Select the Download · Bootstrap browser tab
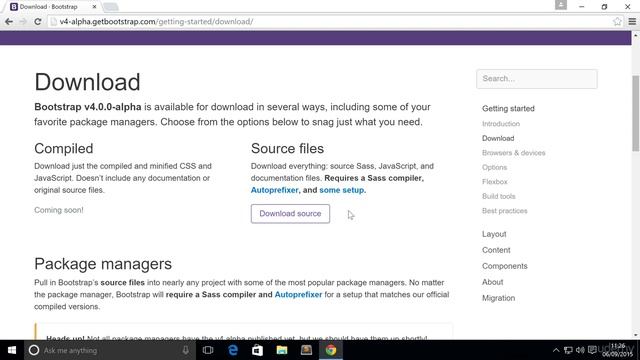Viewport: 640px width, 360px height. 53,7
